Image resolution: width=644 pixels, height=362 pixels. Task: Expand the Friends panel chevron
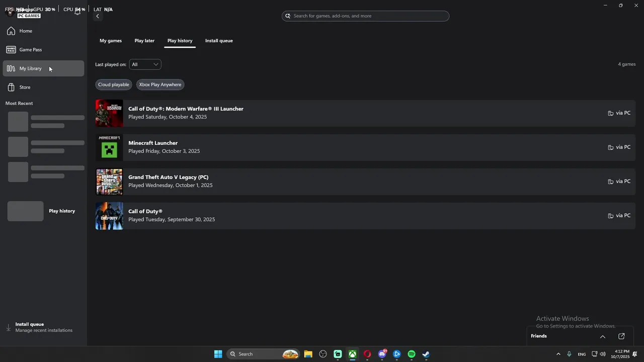(602, 336)
